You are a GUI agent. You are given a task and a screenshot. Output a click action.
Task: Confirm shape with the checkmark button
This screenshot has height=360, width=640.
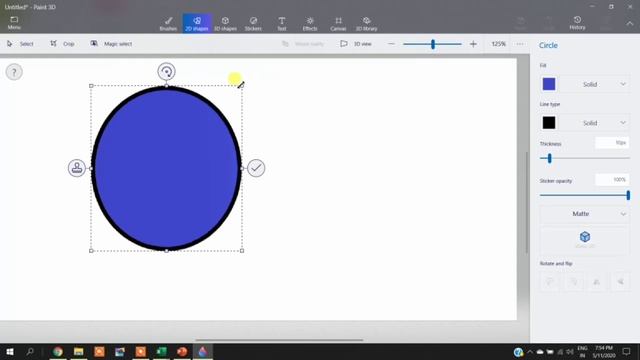point(256,168)
